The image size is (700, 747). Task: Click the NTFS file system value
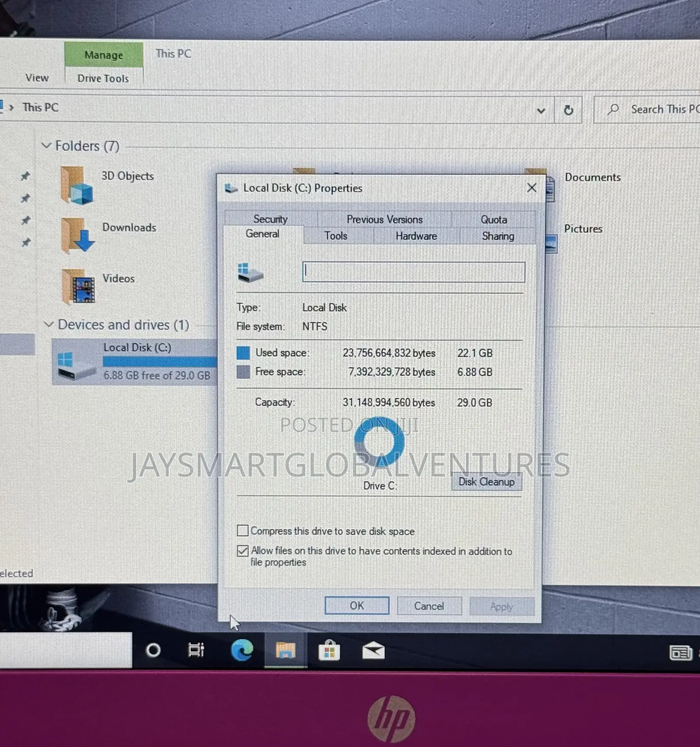[x=315, y=326]
